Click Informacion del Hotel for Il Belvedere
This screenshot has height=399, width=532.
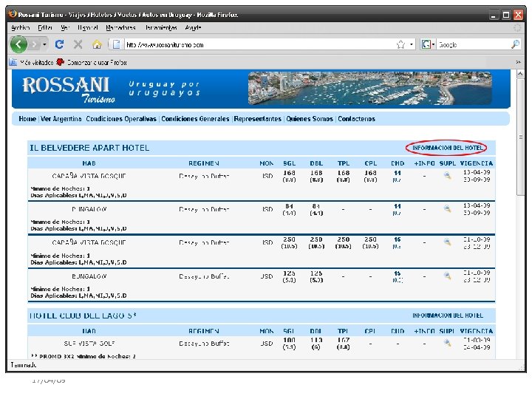[x=447, y=148]
